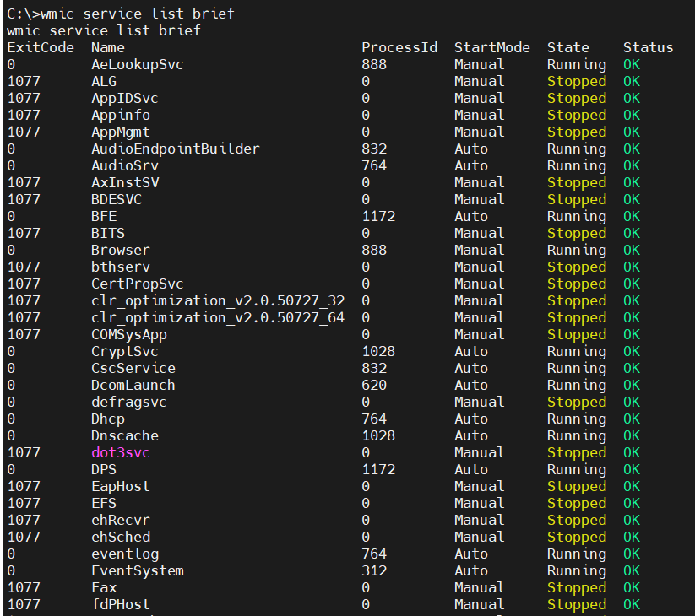Click the ProcessId column header
695x616 pixels.
coord(399,47)
